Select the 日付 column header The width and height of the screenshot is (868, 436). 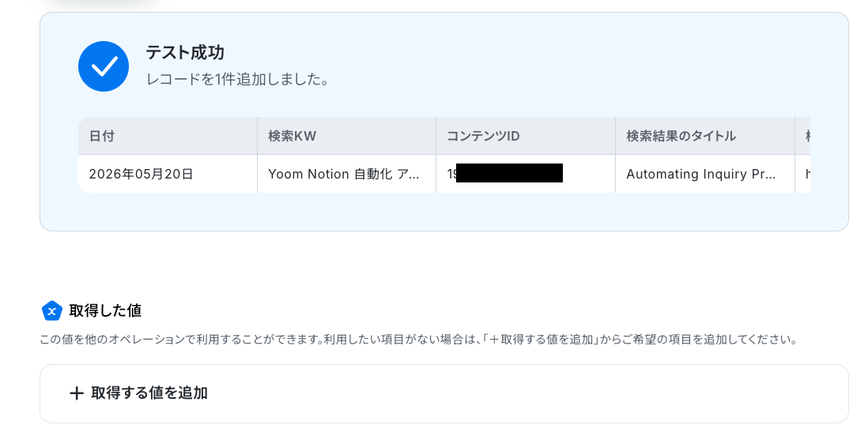point(168,136)
